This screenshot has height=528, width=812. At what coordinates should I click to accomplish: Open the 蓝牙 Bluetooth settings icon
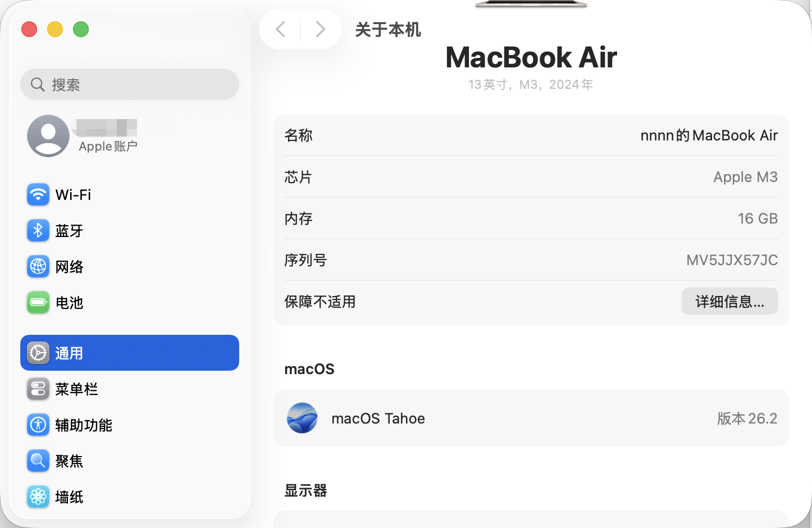(38, 231)
